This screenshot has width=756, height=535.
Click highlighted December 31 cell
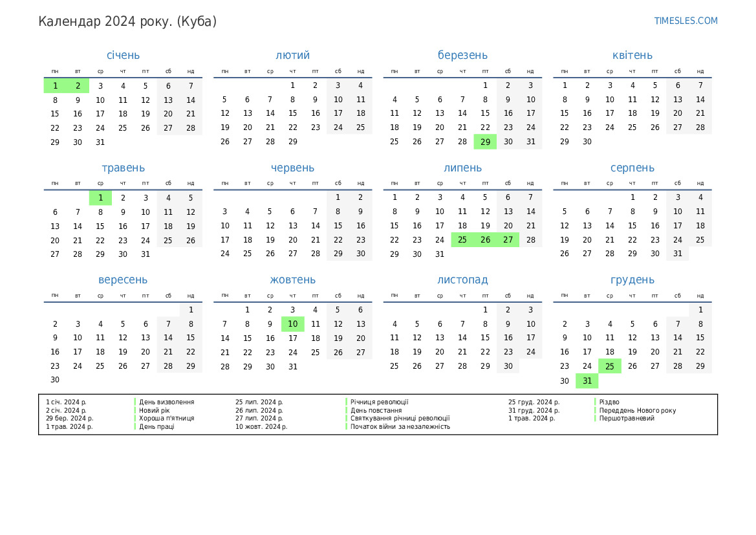[587, 380]
